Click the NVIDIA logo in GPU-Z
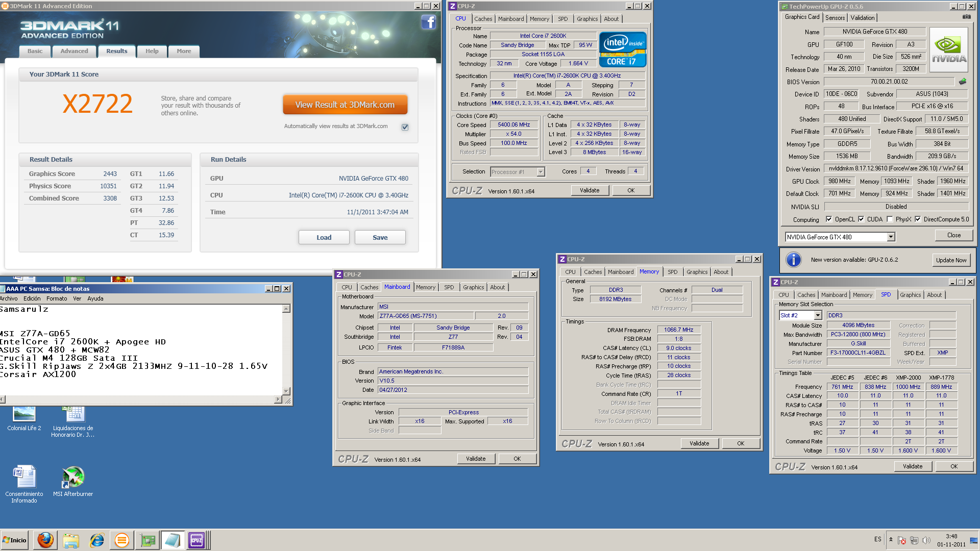Image resolution: width=980 pixels, height=551 pixels. 949,51
